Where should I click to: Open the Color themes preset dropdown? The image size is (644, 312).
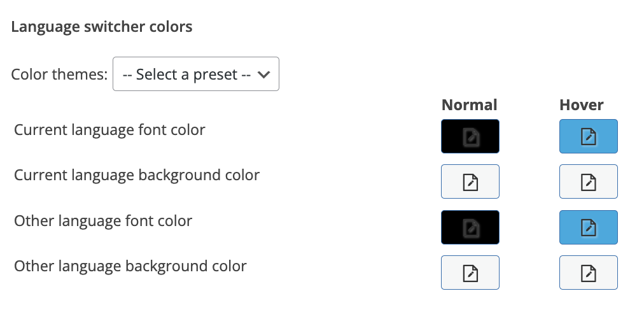(x=196, y=74)
